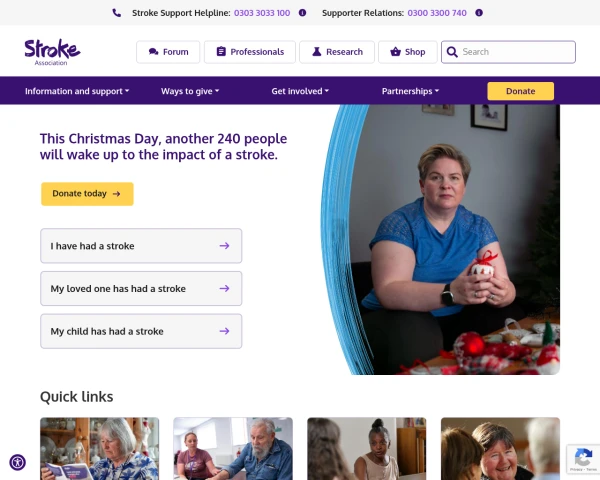
Task: Open the accessibility options icon
Action: [18, 462]
